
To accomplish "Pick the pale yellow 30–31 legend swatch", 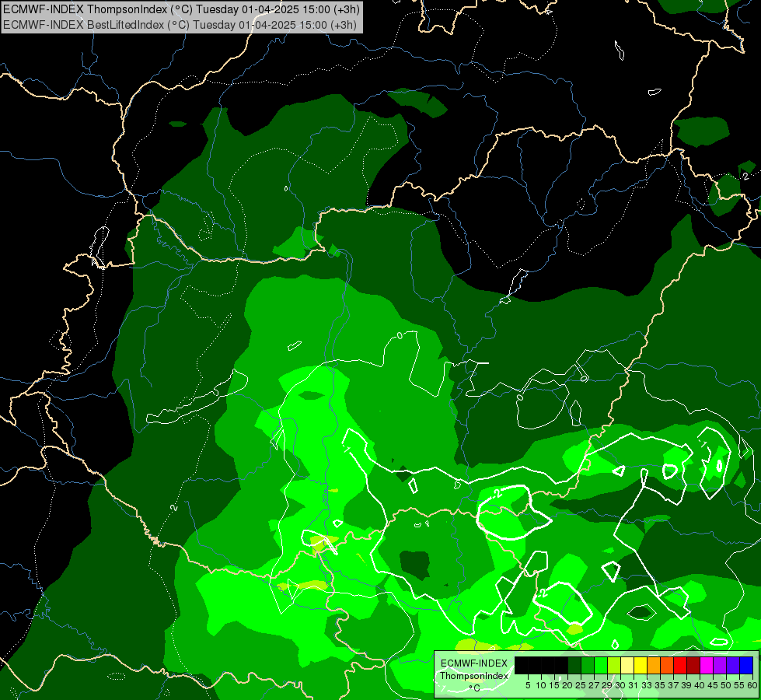I will (x=627, y=665).
